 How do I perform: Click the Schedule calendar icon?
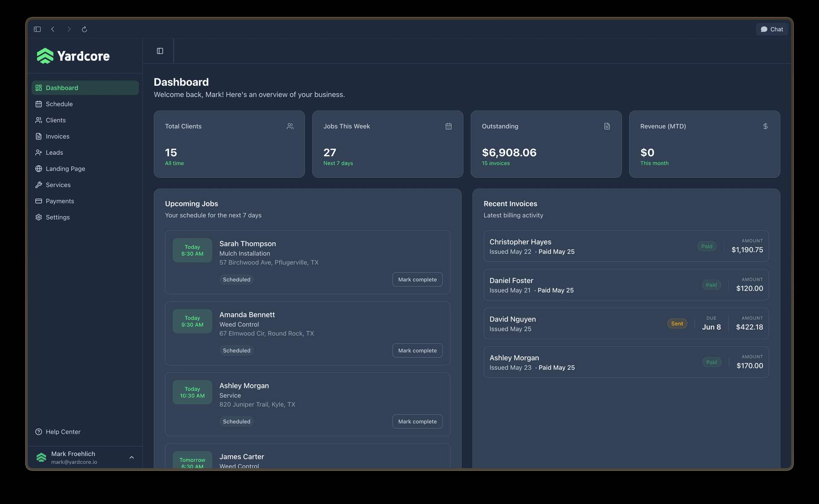tap(39, 104)
